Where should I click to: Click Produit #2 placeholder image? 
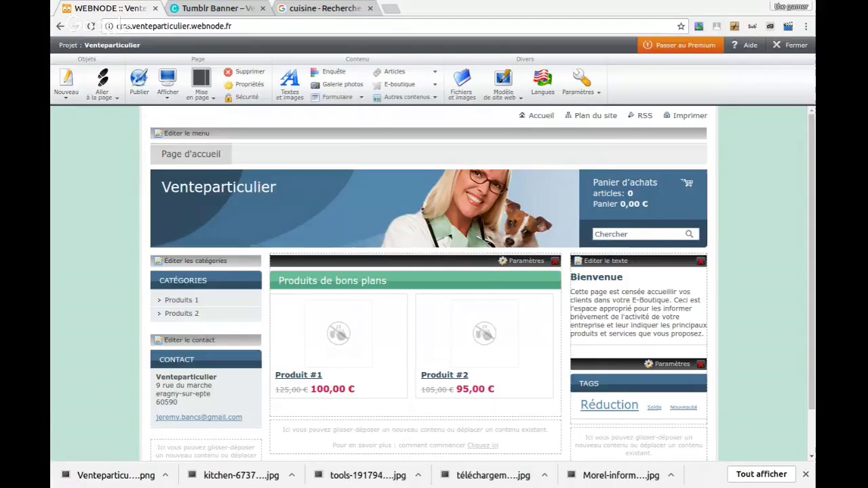click(484, 333)
